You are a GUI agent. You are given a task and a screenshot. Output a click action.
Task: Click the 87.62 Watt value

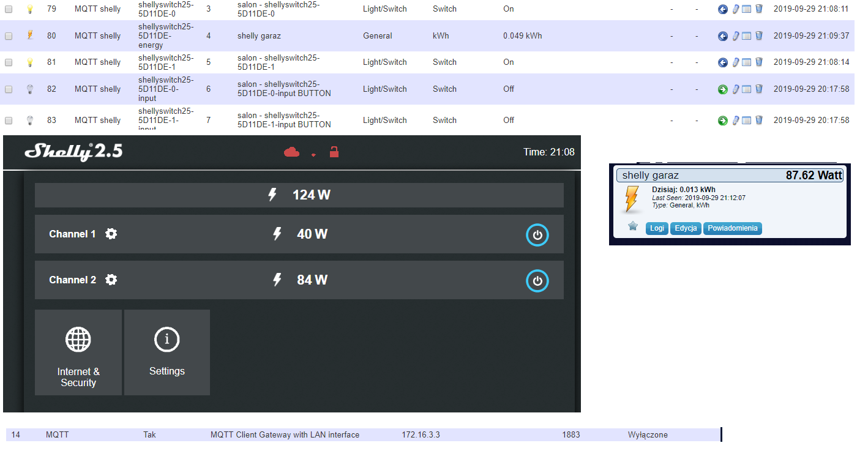814,176
